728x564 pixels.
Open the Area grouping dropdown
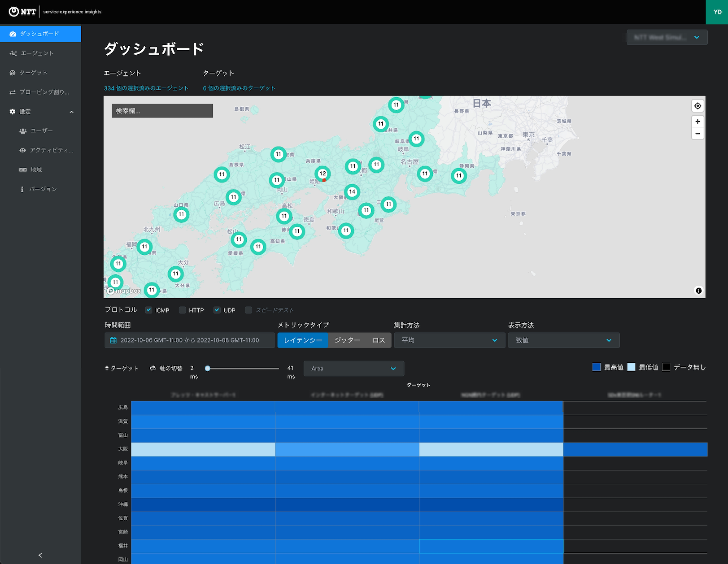click(354, 368)
